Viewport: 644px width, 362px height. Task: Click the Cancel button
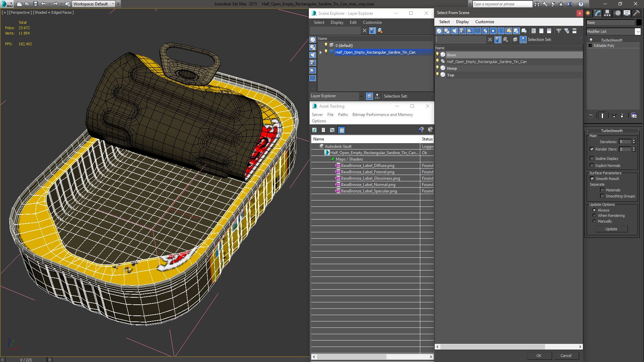[x=566, y=356]
